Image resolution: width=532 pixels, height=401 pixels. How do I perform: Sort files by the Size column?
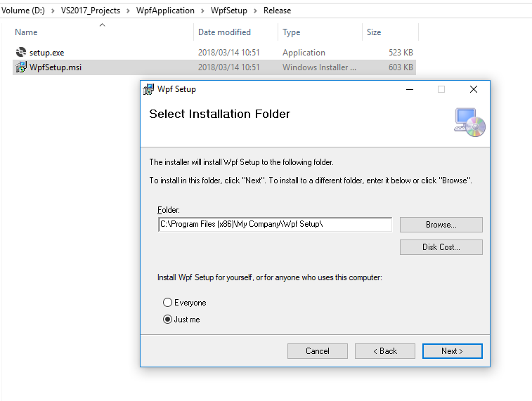[374, 32]
